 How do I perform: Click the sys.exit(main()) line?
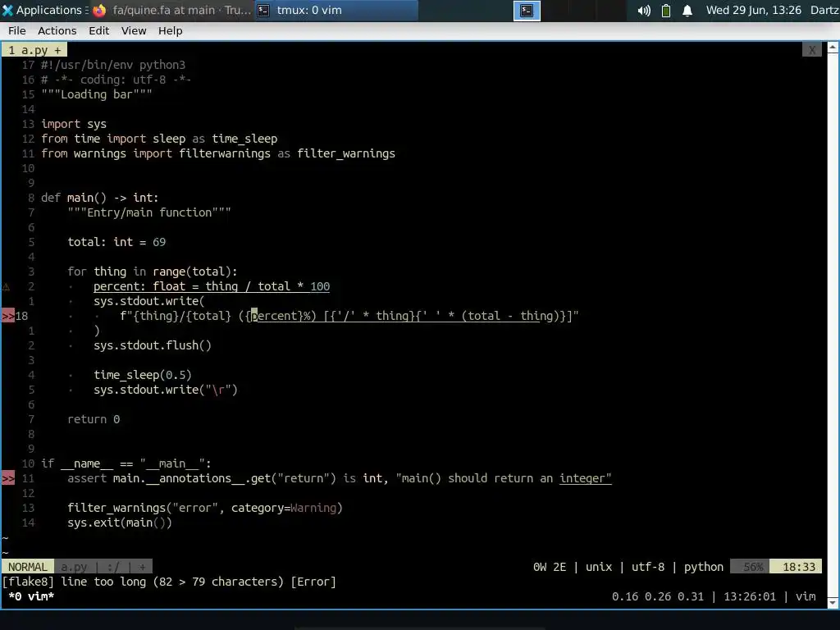click(120, 523)
